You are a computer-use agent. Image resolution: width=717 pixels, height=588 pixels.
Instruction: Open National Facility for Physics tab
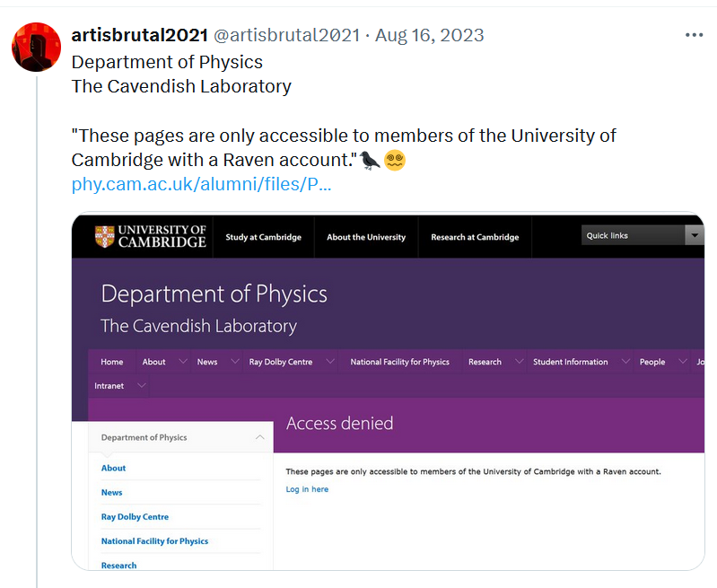(400, 362)
